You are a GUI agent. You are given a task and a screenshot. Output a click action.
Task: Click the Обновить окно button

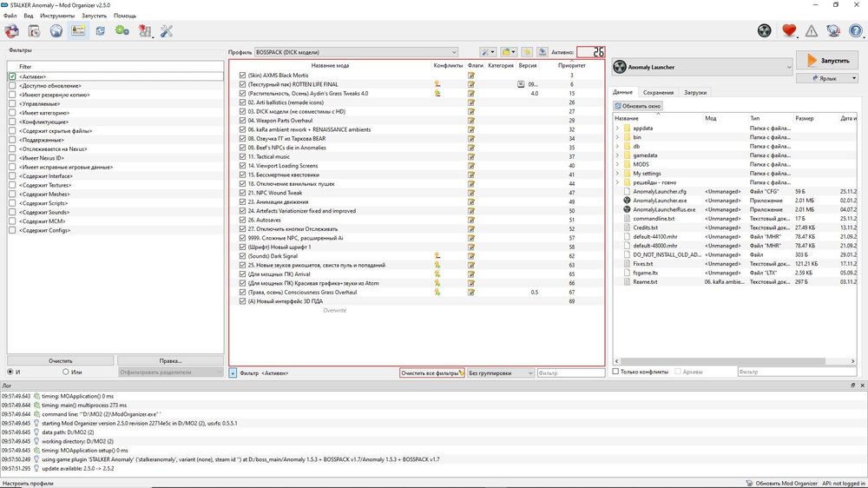[638, 105]
